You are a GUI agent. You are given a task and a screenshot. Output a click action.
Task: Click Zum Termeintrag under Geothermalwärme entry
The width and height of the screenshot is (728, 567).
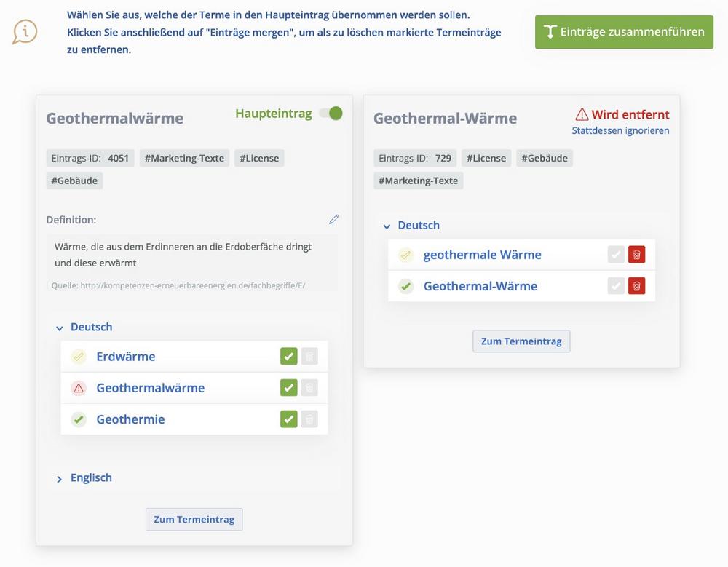coord(194,519)
